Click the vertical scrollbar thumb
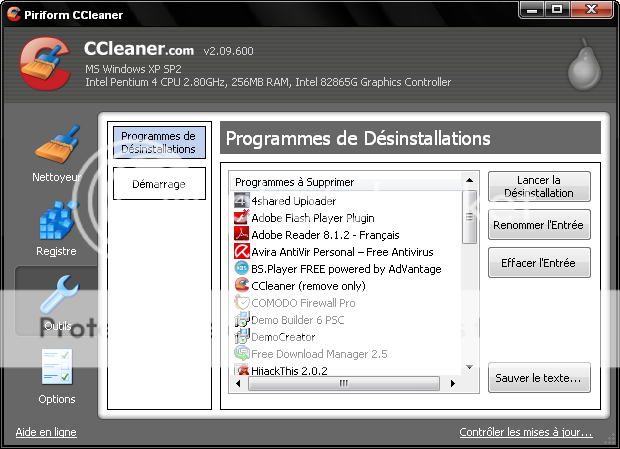 pos(469,217)
